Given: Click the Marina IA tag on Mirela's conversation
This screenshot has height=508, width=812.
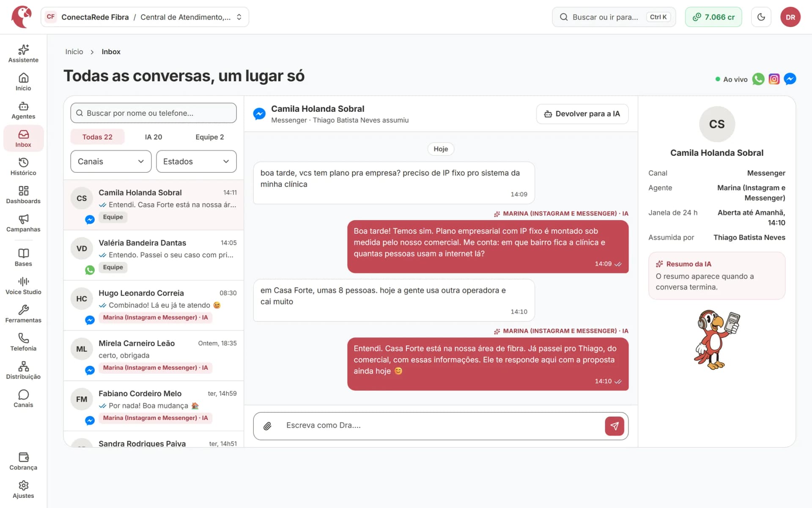Looking at the screenshot, I should coord(156,367).
